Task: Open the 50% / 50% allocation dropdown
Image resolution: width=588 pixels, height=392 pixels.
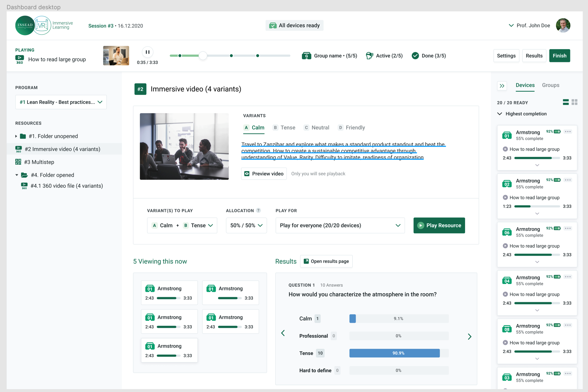Action: tap(246, 225)
